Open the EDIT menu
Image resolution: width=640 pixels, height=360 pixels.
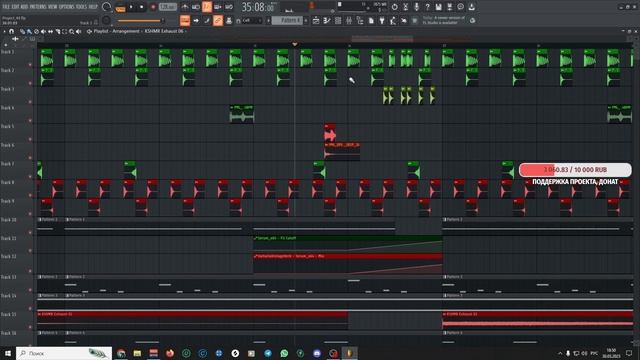(x=15, y=7)
